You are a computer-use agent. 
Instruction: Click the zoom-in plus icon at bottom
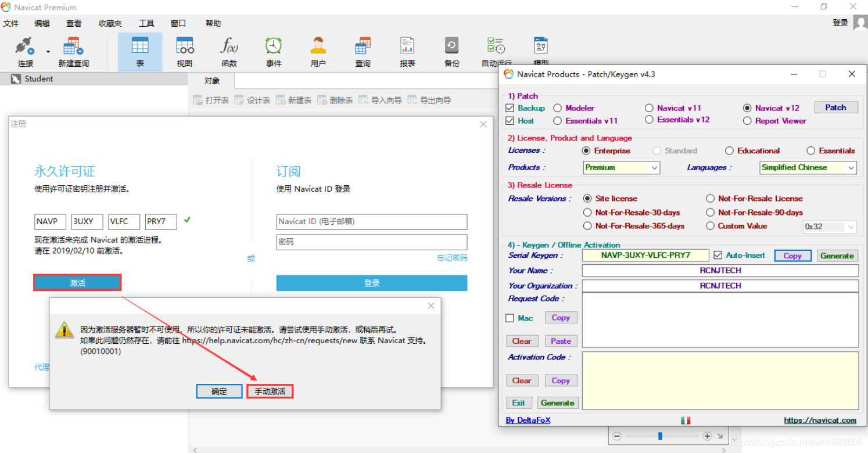tap(707, 436)
